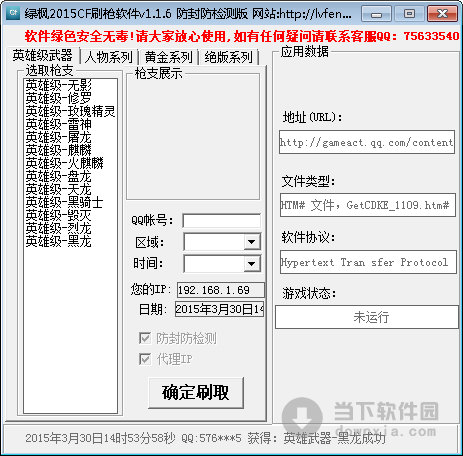Open the 绝版系列 tab

coord(229,57)
